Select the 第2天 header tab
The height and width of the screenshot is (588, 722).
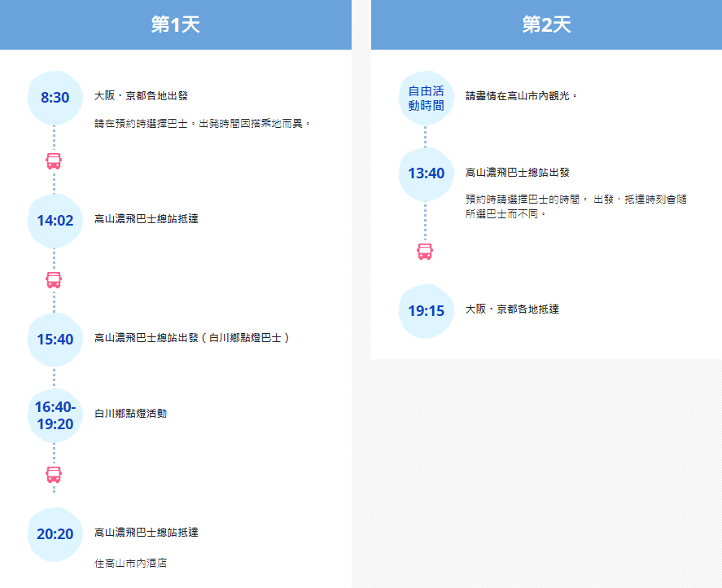[546, 24]
